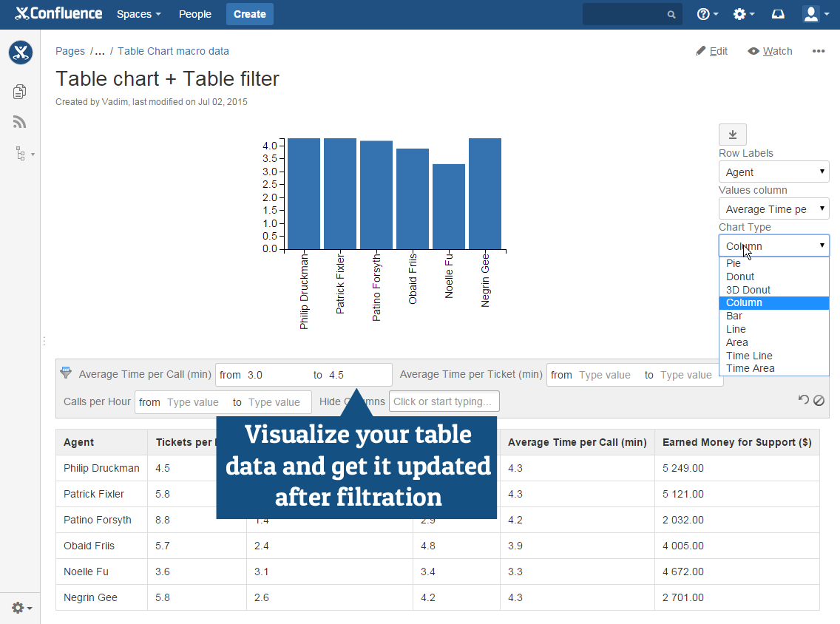The height and width of the screenshot is (624, 840).
Task: Undo the last filter change
Action: click(x=803, y=399)
